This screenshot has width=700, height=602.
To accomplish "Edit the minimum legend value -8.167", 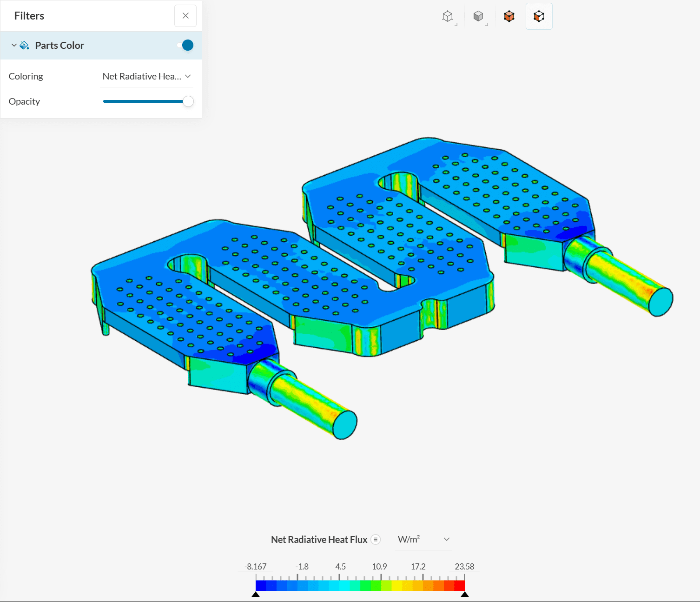I will (256, 566).
